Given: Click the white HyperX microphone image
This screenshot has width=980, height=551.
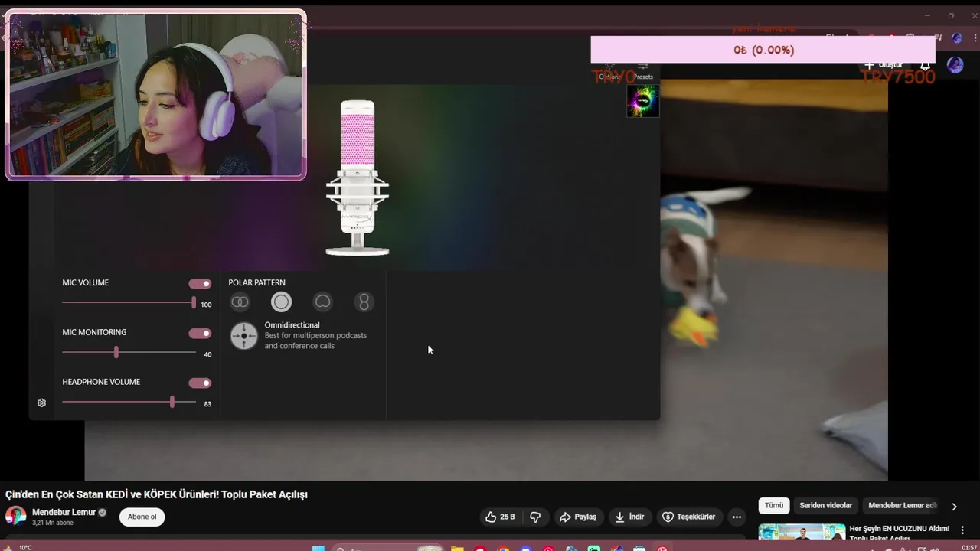Looking at the screenshot, I should [x=358, y=178].
